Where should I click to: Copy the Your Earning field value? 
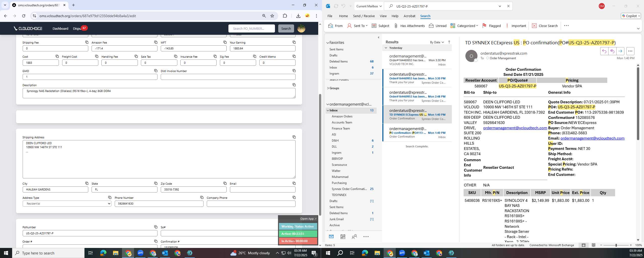coord(294,42)
